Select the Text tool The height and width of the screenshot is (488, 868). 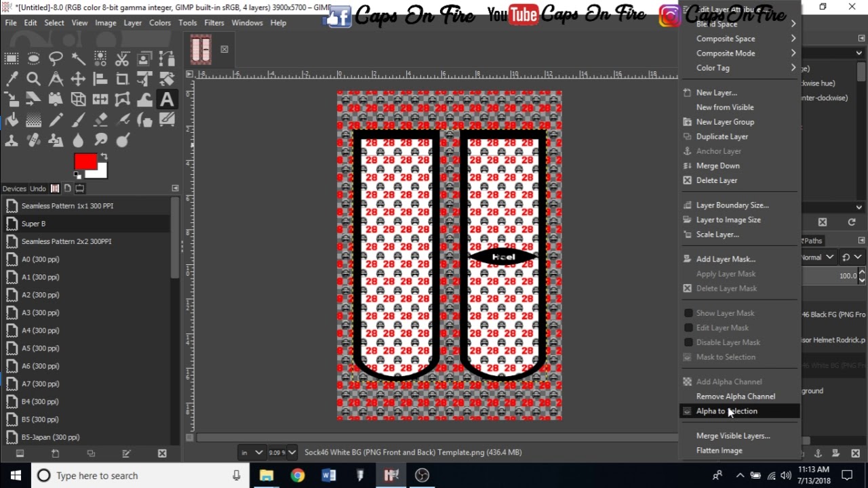pos(167,100)
